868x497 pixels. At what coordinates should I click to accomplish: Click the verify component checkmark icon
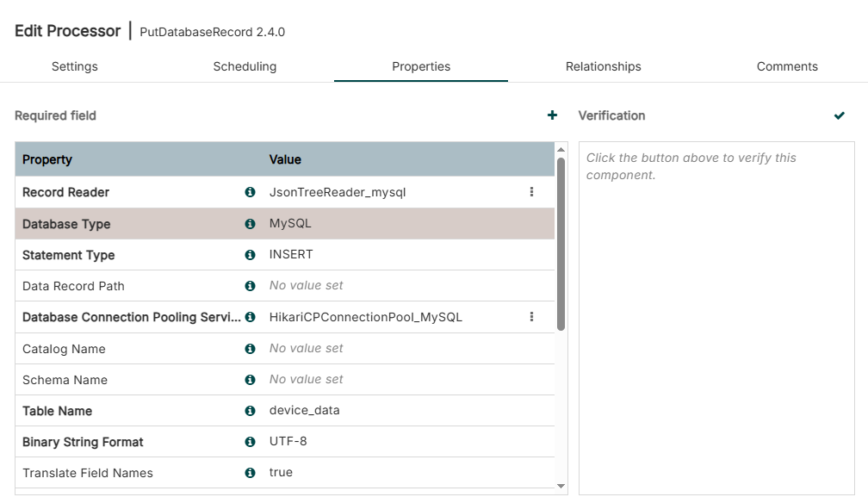coord(840,115)
